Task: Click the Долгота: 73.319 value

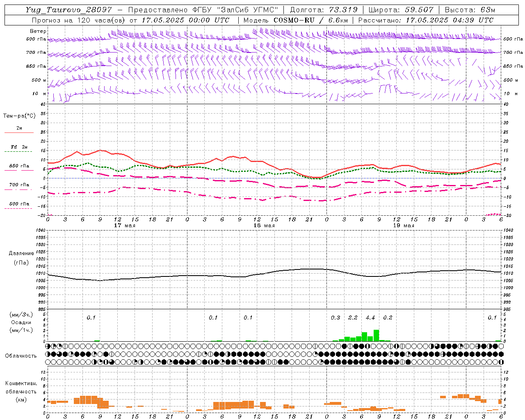Action: 324,10
